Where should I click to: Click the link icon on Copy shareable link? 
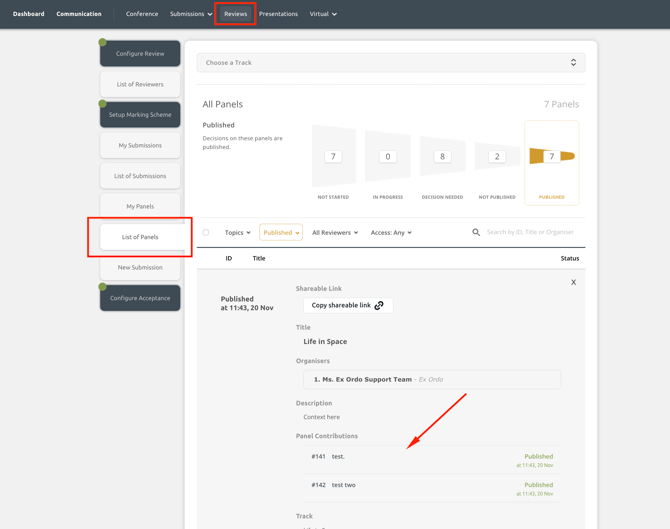[379, 305]
